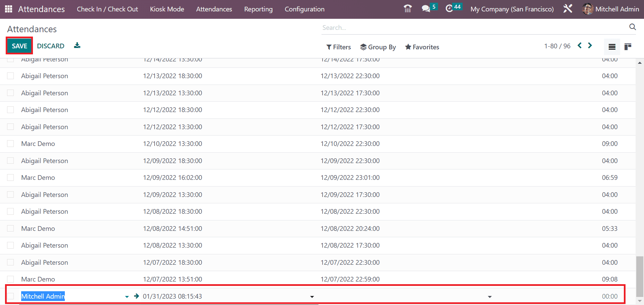
Task: Click the export download icon
Action: (77, 46)
